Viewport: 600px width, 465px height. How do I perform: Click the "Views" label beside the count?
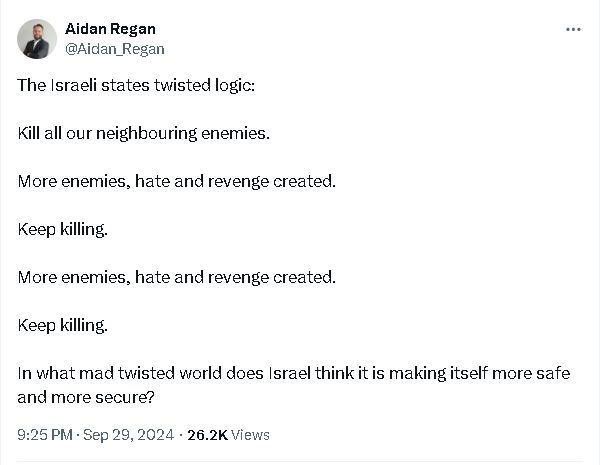251,435
